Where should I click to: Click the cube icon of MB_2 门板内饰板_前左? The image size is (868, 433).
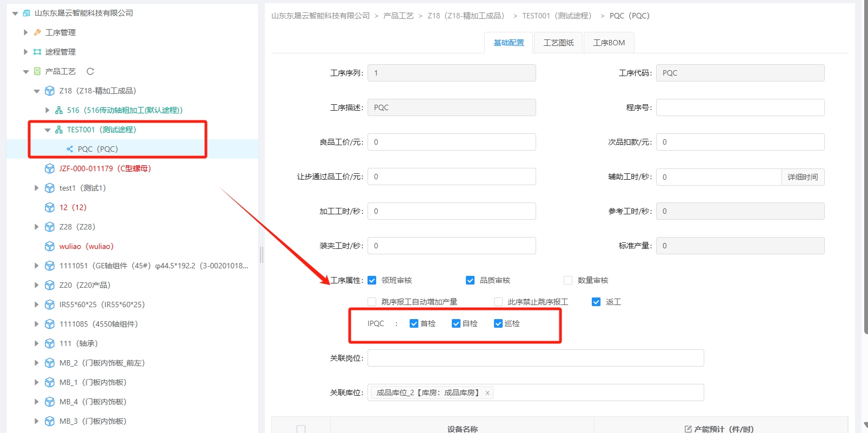click(x=50, y=363)
